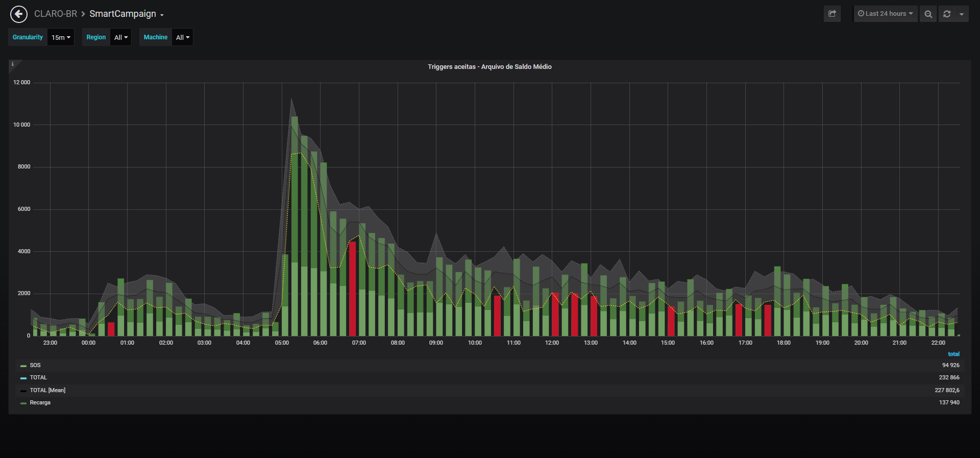
Task: Toggle the Recarga series in legend
Action: [40, 402]
